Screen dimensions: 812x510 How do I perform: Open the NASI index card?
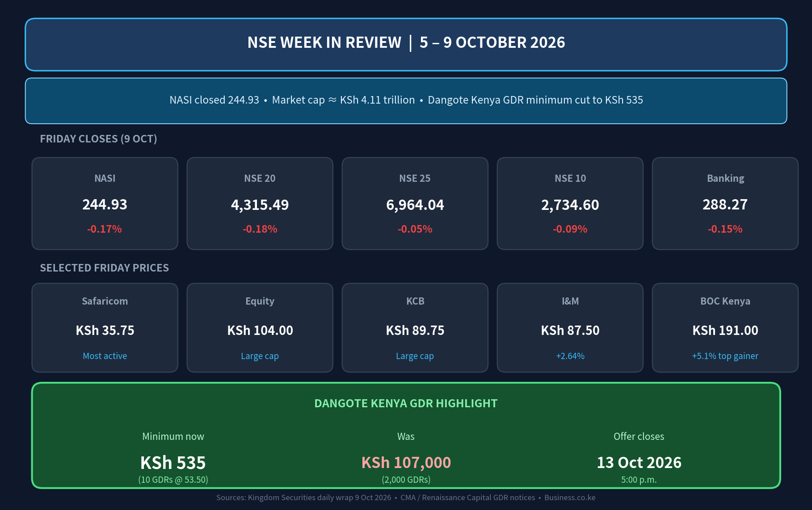coord(105,203)
